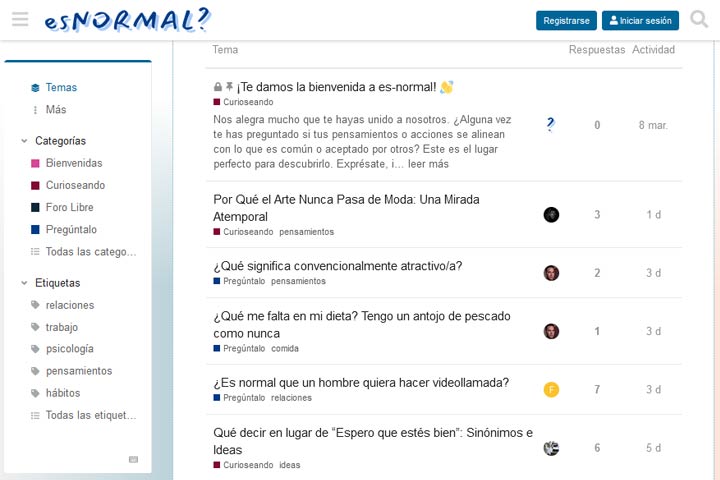This screenshot has height=480, width=720.
Task: Click the Pregúntalo badge under the atractivo/a topic
Action: pyautogui.click(x=239, y=281)
